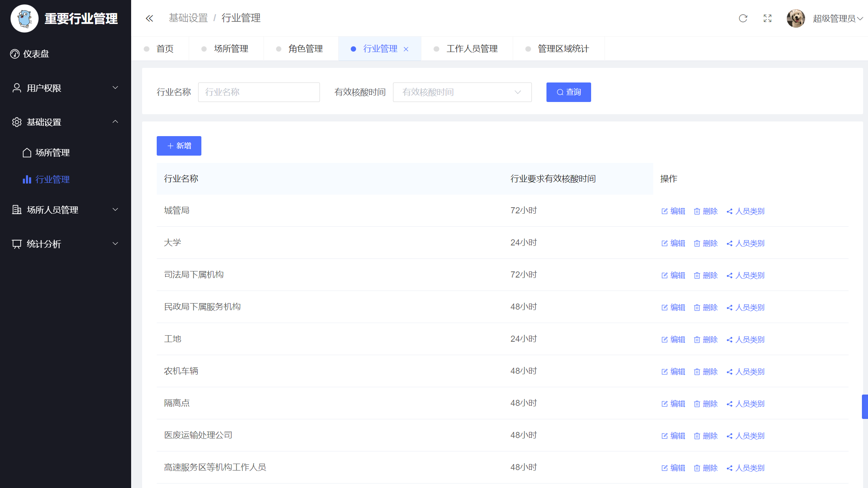Focus the 行业名称 search input field
The width and height of the screenshot is (868, 488).
coord(259,92)
